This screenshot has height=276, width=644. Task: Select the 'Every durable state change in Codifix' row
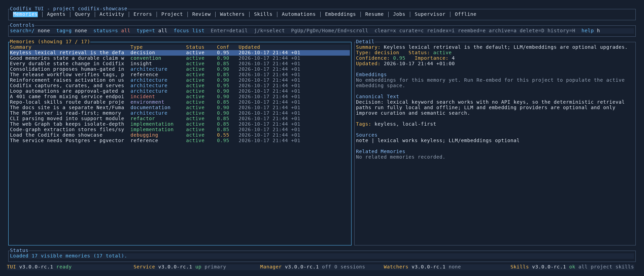[x=180, y=64]
